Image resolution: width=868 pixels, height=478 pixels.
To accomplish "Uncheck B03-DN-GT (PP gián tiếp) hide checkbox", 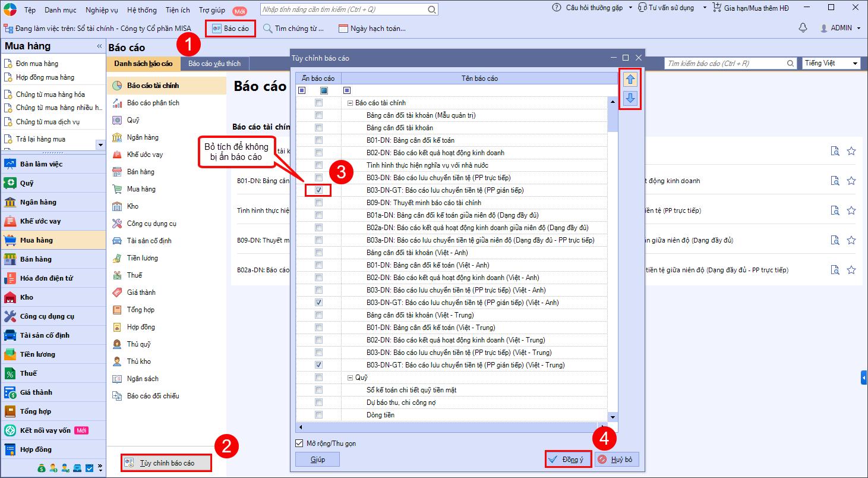I will tap(319, 190).
